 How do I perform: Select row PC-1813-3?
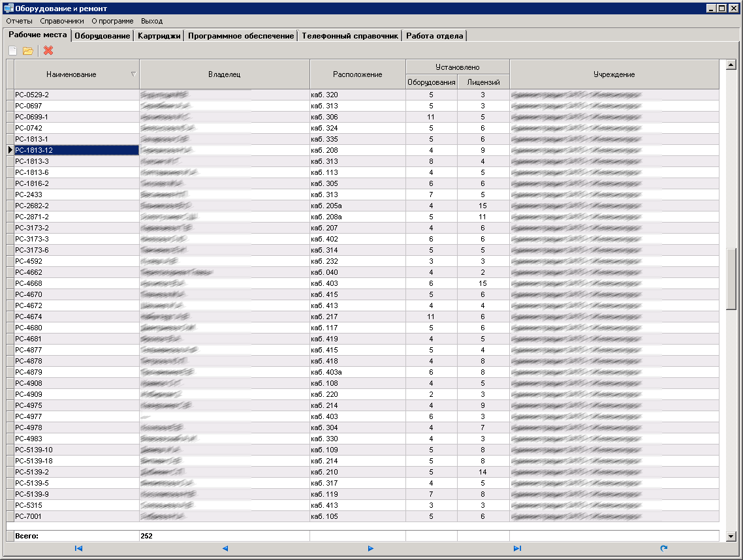click(x=363, y=162)
